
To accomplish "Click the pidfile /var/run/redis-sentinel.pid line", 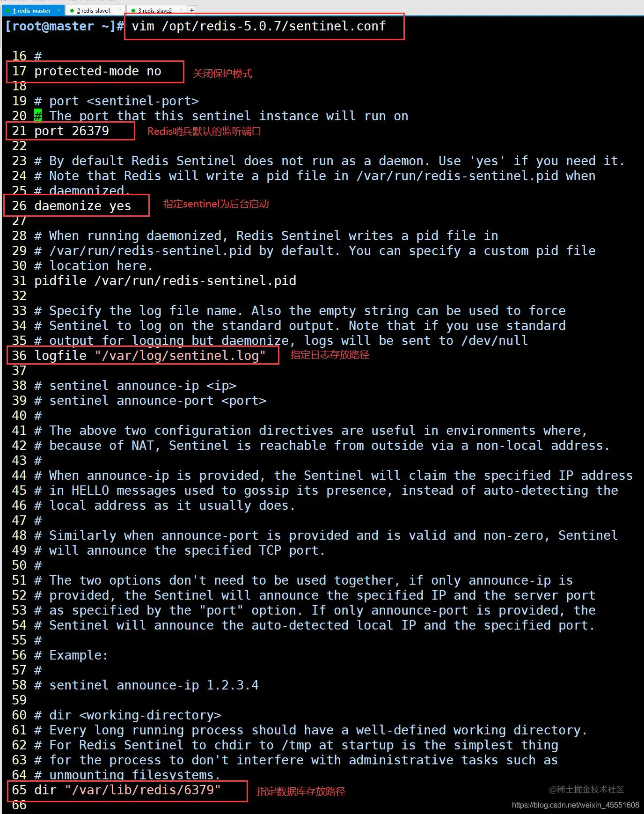I will tap(165, 281).
